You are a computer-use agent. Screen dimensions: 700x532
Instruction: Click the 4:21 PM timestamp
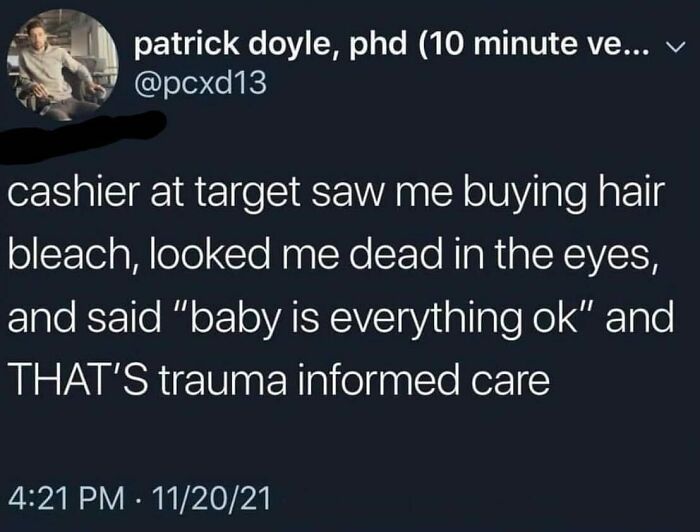65,498
